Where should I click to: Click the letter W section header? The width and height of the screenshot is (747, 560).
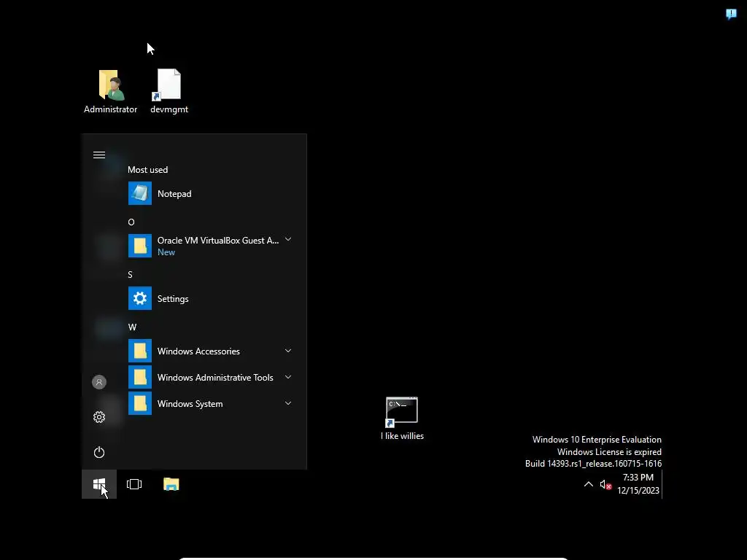pos(132,327)
